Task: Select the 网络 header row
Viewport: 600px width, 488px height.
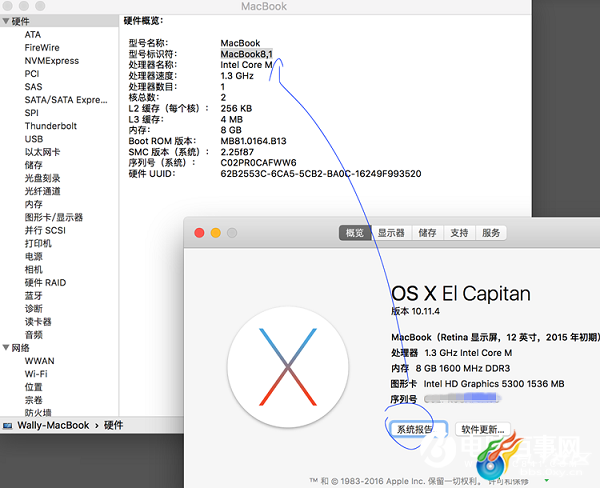Action: 59,348
